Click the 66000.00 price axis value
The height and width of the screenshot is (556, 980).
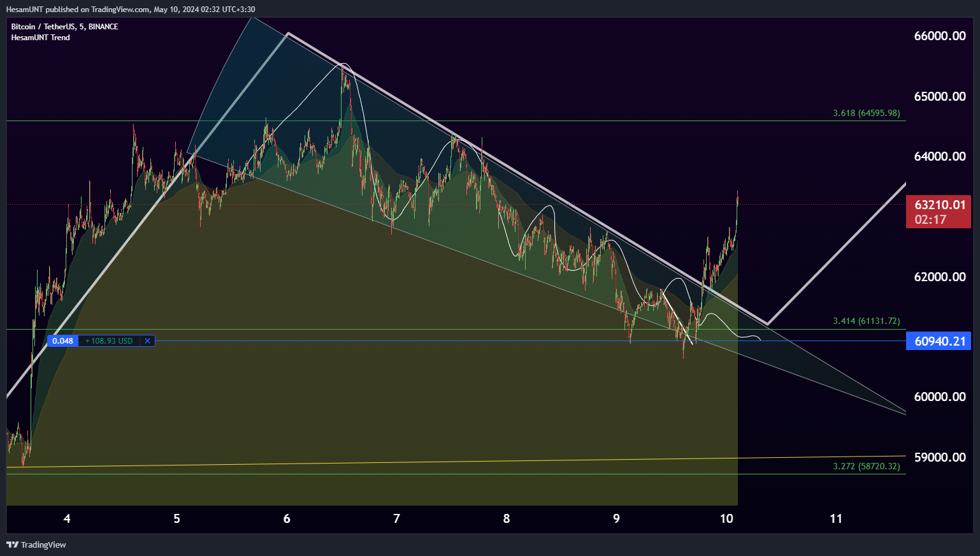(940, 36)
